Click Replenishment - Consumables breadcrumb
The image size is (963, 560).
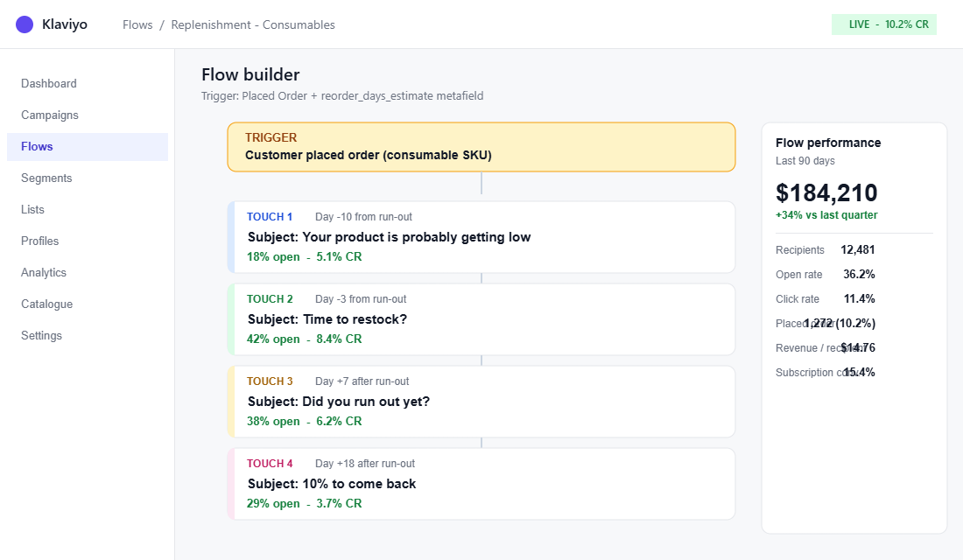pos(253,24)
